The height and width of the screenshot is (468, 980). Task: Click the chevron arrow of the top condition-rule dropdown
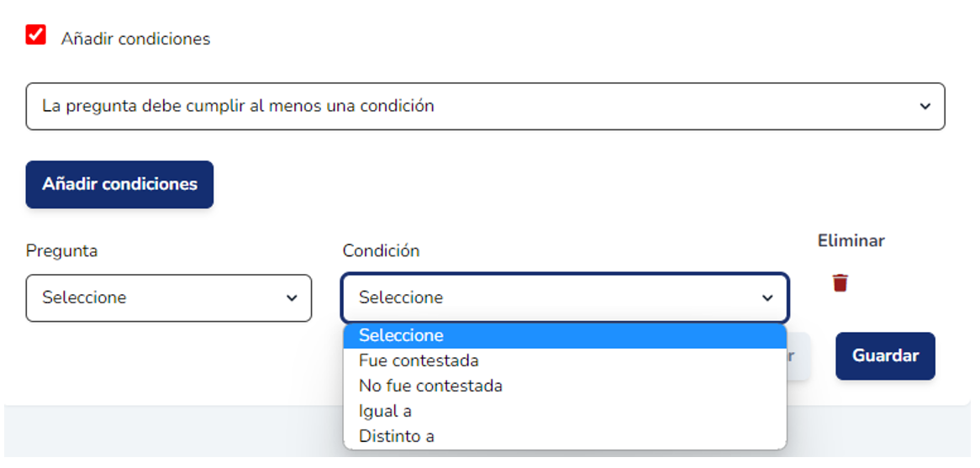click(x=925, y=107)
